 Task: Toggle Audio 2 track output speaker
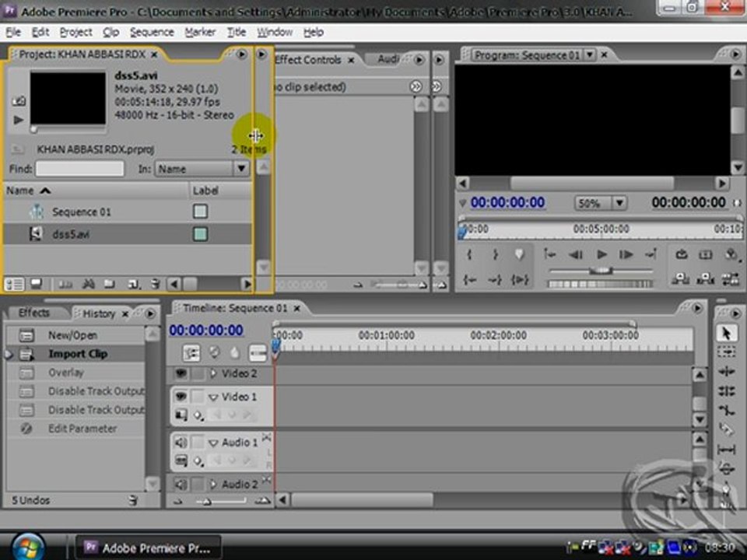tap(181, 485)
